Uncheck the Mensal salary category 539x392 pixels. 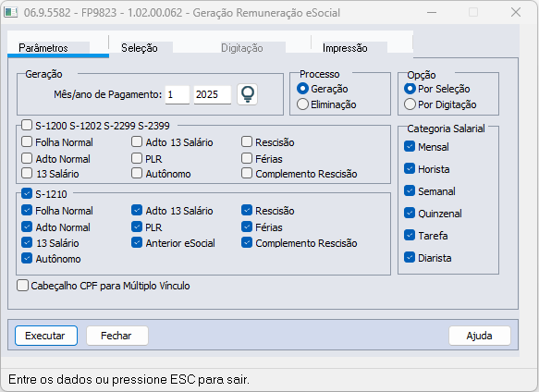[x=410, y=146]
